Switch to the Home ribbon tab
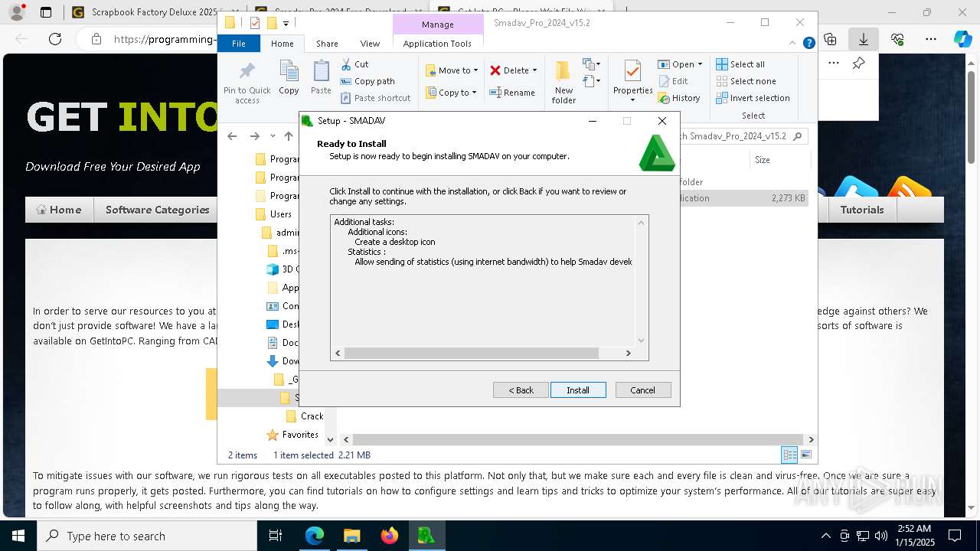 point(283,44)
